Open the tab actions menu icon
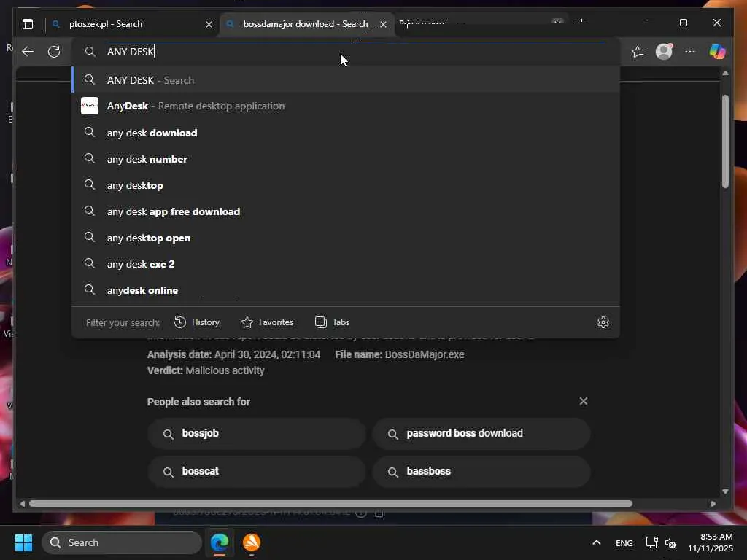Viewport: 747px width, 560px height. tap(28, 24)
